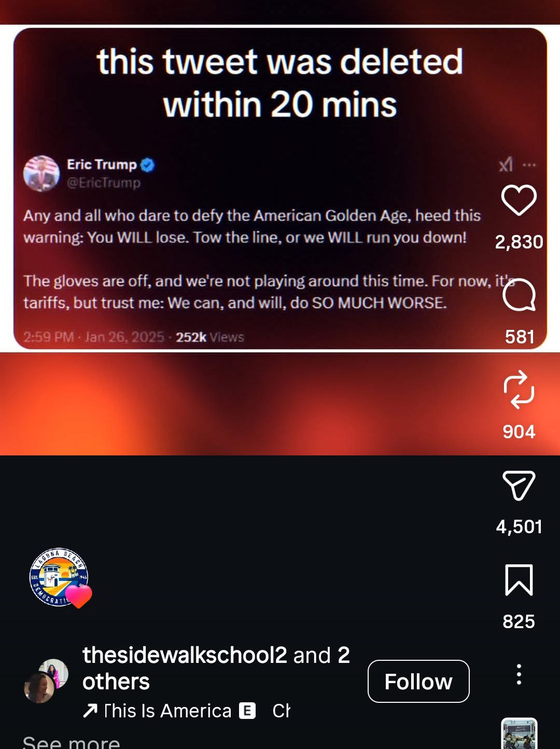Tap three-dot menu on the tweet
Viewport: 560px width, 749px height.
(529, 165)
